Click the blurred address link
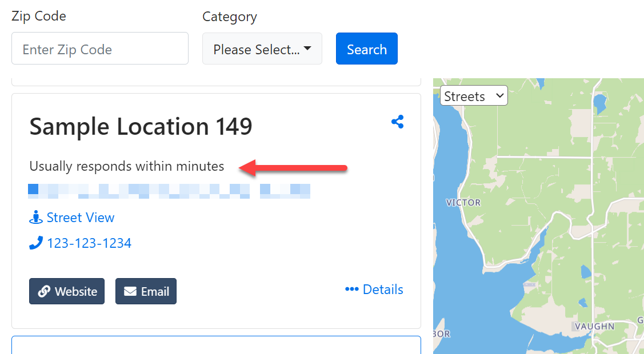The image size is (644, 354). point(169,191)
